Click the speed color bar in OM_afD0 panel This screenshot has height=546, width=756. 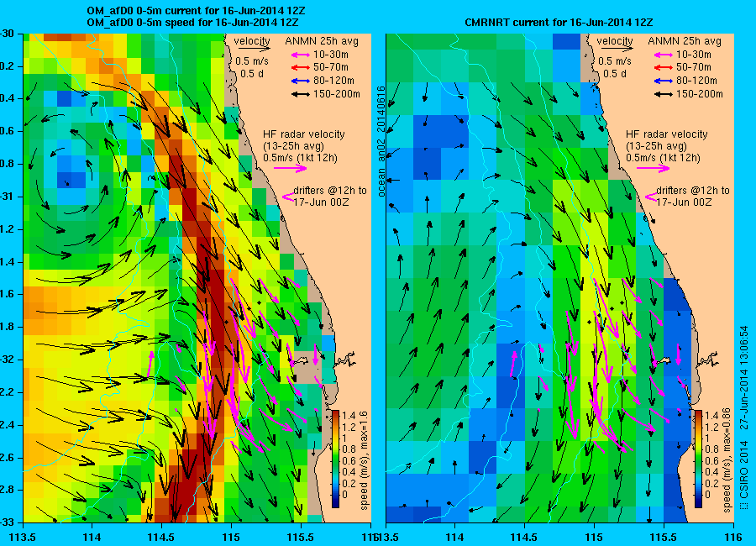[335, 459]
